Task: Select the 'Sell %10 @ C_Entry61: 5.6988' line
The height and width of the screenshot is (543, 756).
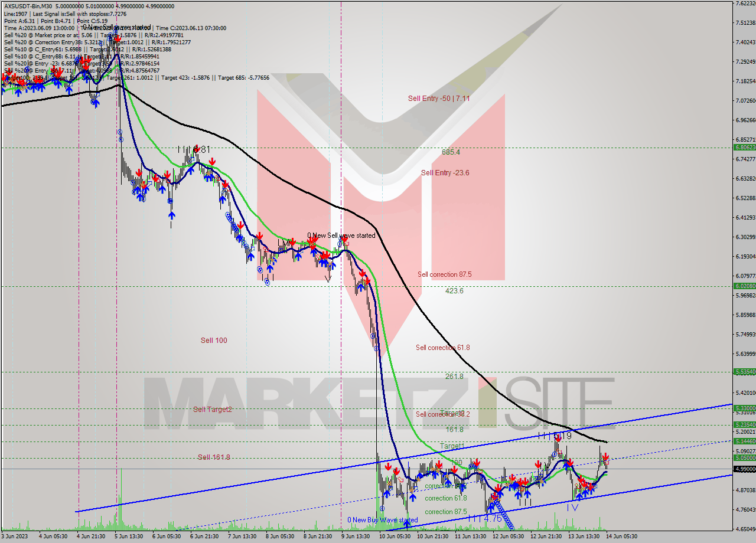Action: point(87,48)
